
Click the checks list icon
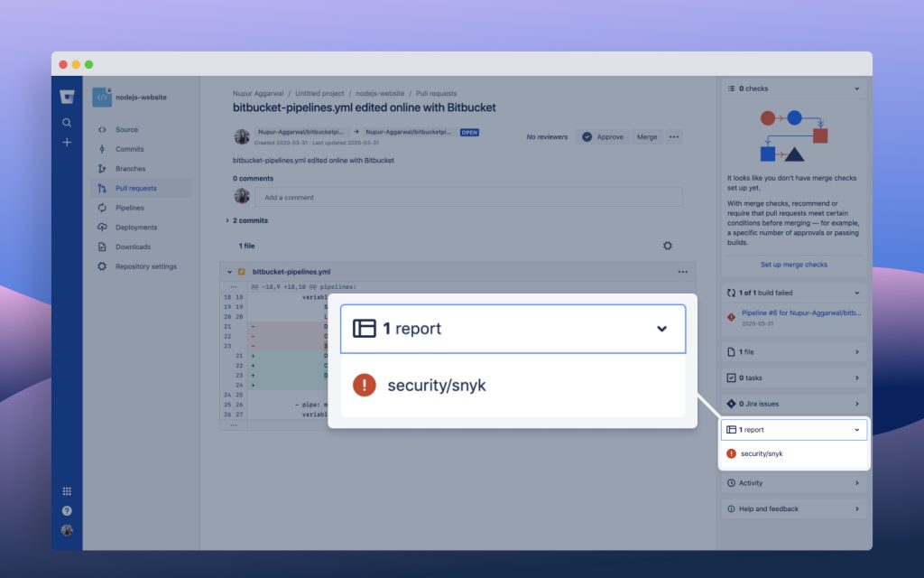point(731,89)
